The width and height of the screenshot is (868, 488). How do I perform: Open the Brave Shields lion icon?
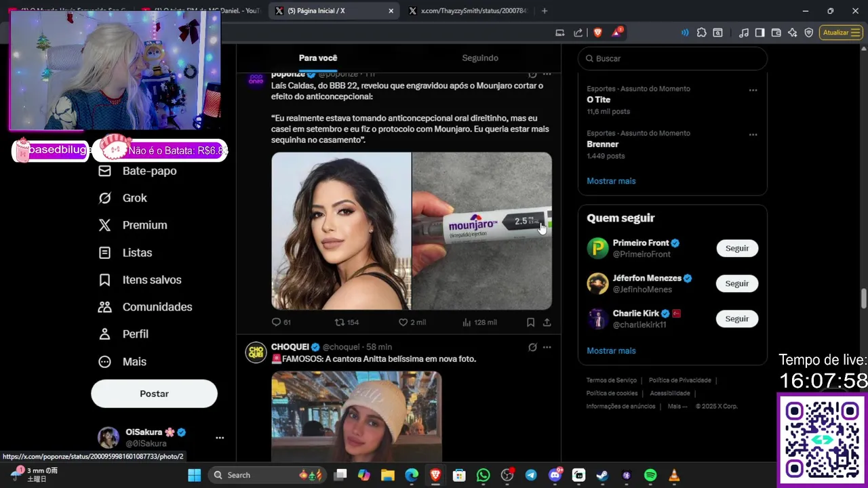(597, 33)
